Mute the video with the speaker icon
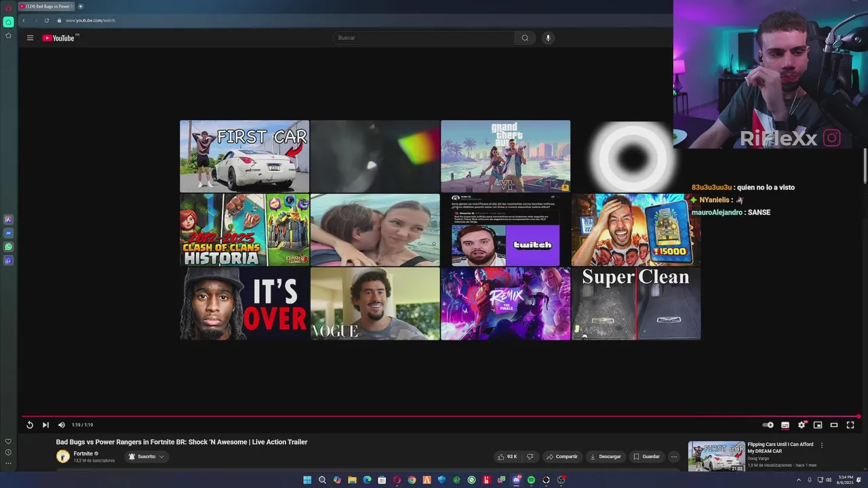 point(61,425)
